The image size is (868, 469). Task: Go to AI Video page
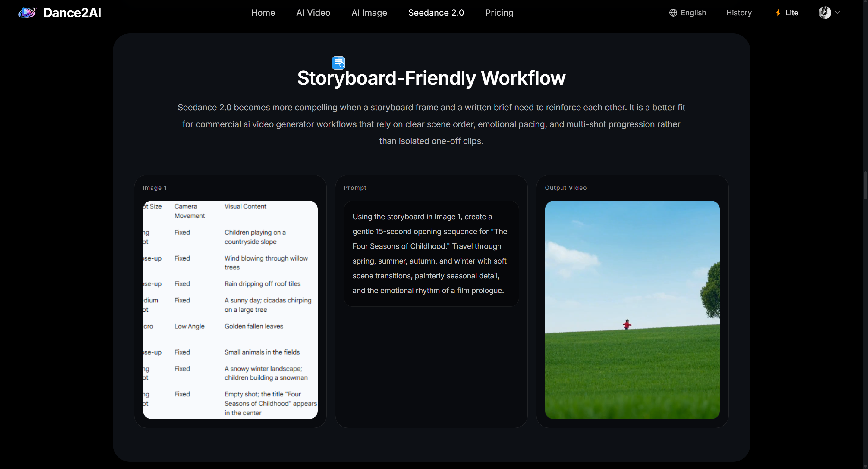tap(313, 13)
